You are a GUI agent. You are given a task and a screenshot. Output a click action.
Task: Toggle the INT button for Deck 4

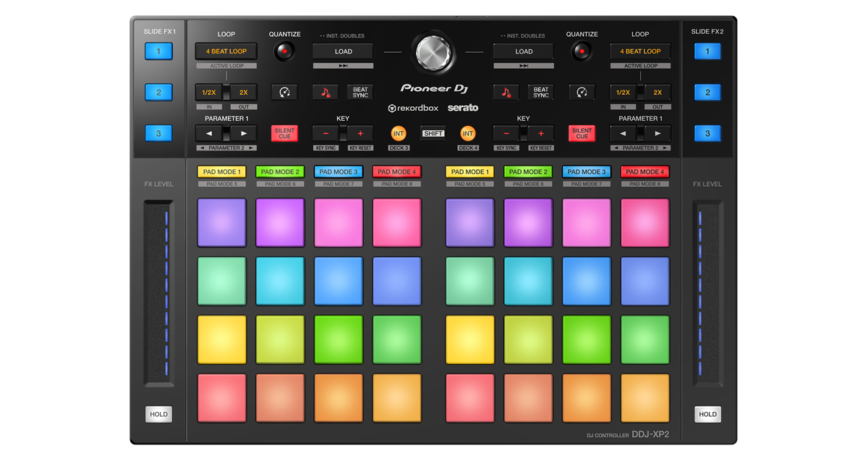[468, 133]
